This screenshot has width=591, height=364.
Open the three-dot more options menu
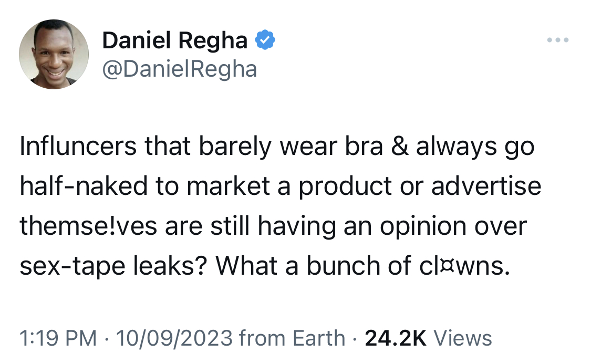[x=558, y=39]
